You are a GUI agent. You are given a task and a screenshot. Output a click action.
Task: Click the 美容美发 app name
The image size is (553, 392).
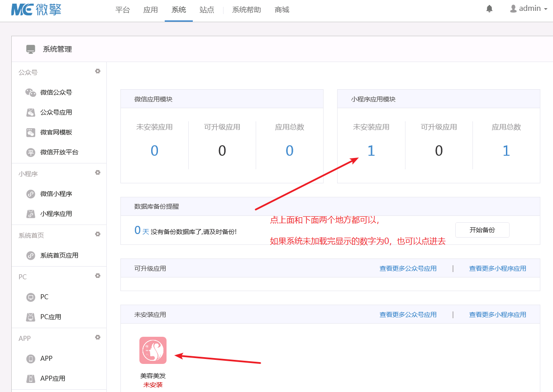pos(153,376)
